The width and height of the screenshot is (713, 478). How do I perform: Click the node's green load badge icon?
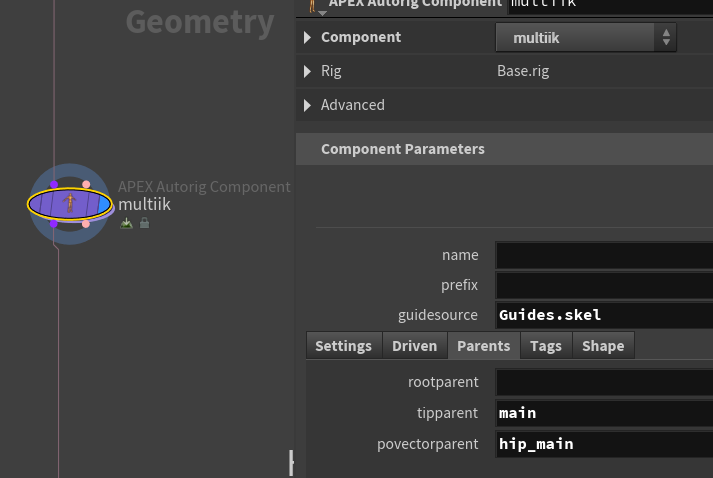coord(126,223)
